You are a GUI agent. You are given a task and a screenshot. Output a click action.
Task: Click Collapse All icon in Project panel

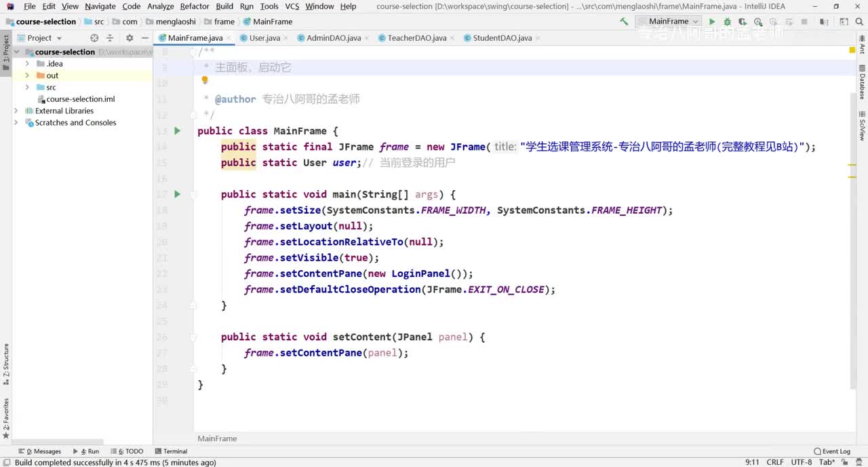click(x=109, y=38)
